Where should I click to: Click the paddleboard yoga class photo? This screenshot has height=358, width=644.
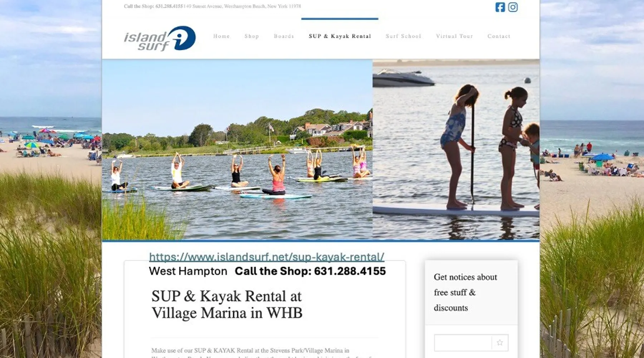pyautogui.click(x=237, y=149)
